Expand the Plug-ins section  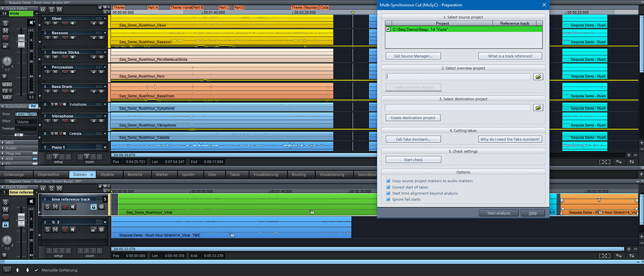tap(2, 153)
